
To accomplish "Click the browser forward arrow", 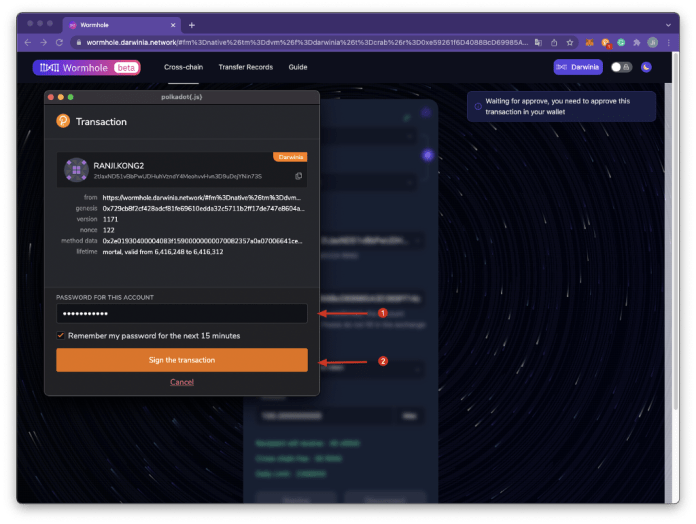I will [x=44, y=43].
